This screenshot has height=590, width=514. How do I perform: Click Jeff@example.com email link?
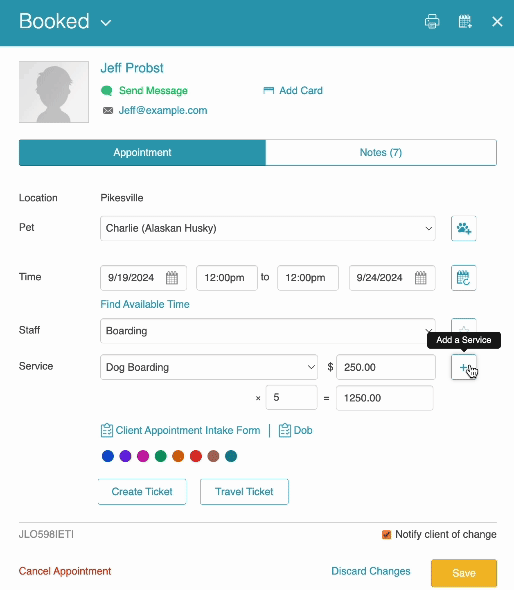[x=163, y=110]
